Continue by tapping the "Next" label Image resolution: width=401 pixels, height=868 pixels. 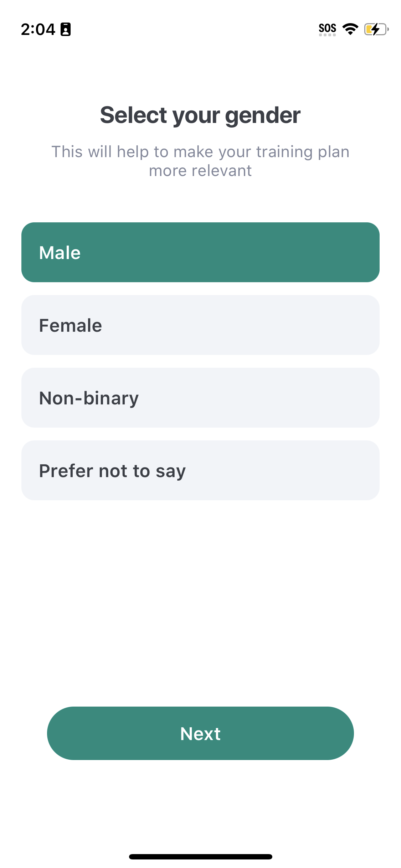(x=200, y=734)
